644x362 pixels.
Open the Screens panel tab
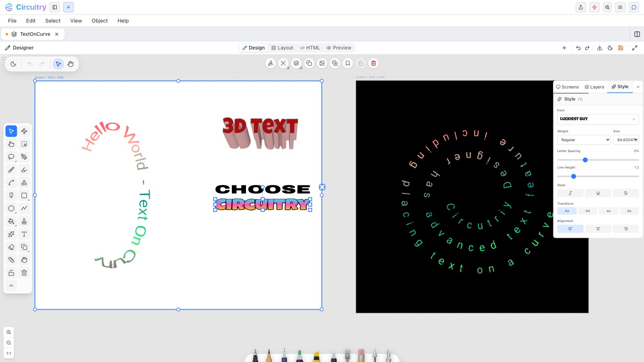point(568,87)
